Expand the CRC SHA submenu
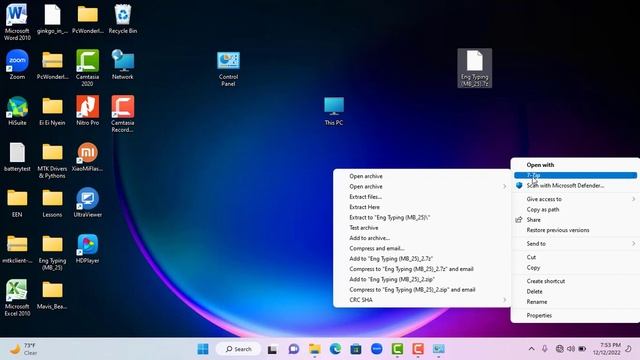This screenshot has height=360, width=640. [x=422, y=300]
